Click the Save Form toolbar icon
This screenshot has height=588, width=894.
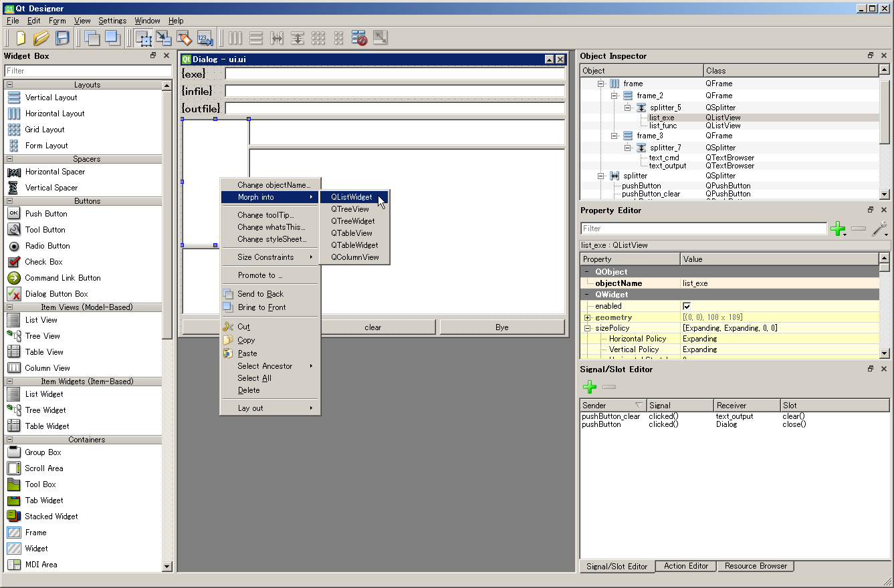coord(62,38)
